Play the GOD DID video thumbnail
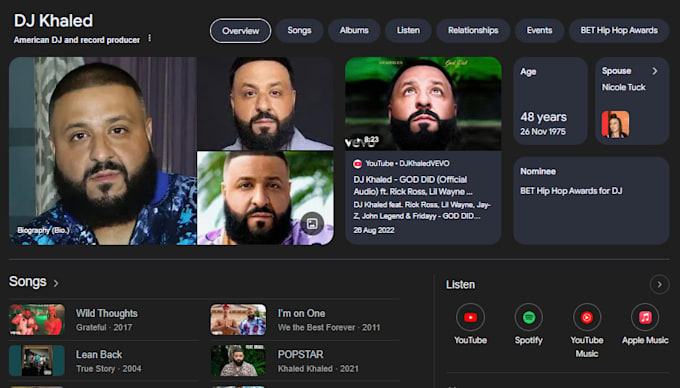The height and width of the screenshot is (388, 680). click(423, 104)
